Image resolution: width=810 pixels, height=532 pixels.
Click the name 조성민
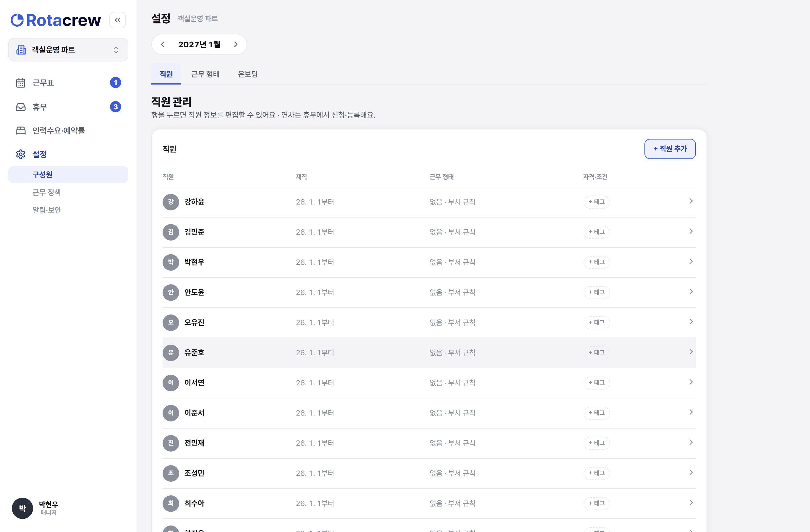tap(194, 473)
